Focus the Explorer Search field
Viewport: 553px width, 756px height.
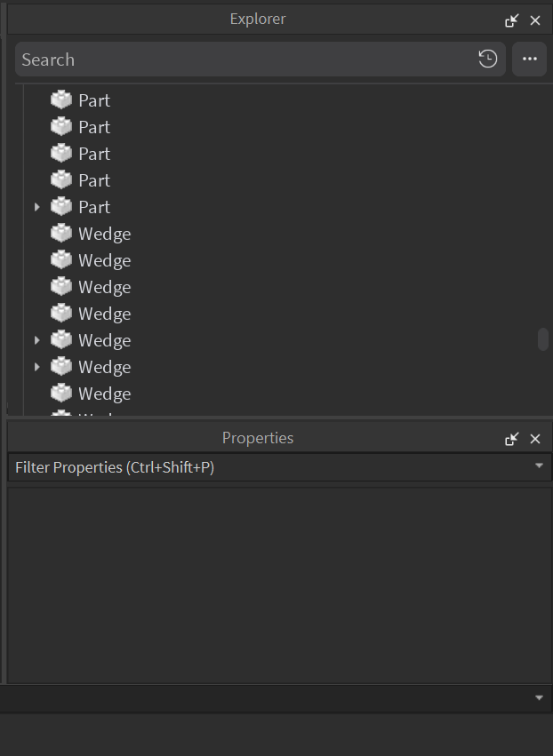[240, 60]
